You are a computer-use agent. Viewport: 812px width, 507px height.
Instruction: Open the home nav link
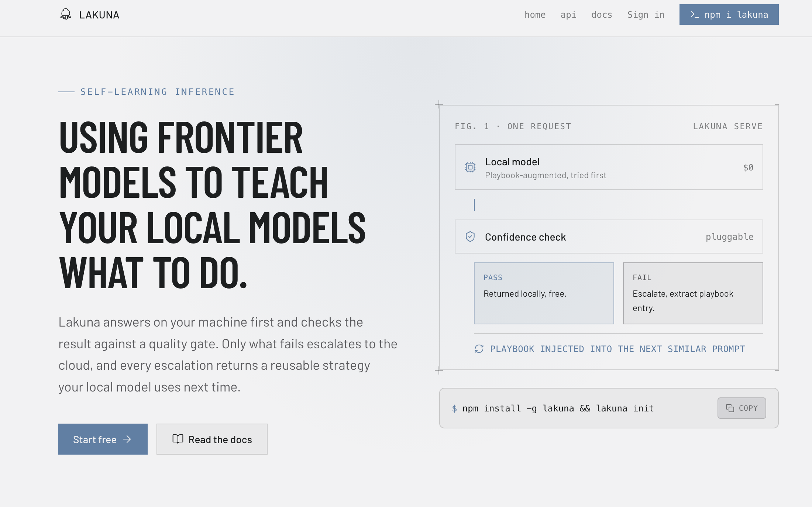[535, 15]
